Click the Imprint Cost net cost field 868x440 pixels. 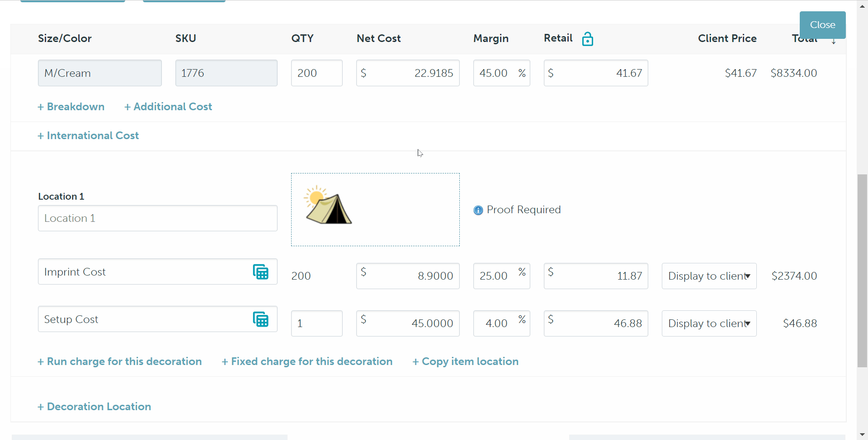(408, 276)
